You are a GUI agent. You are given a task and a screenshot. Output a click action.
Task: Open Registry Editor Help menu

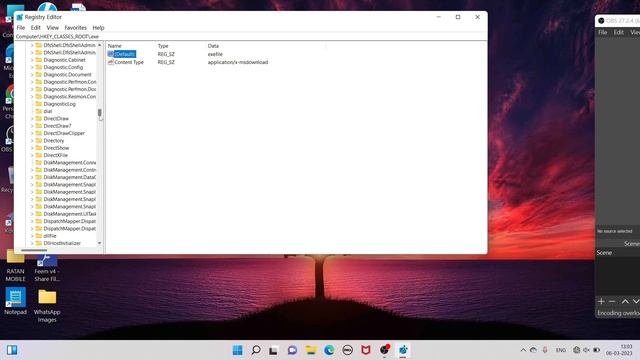pos(98,28)
